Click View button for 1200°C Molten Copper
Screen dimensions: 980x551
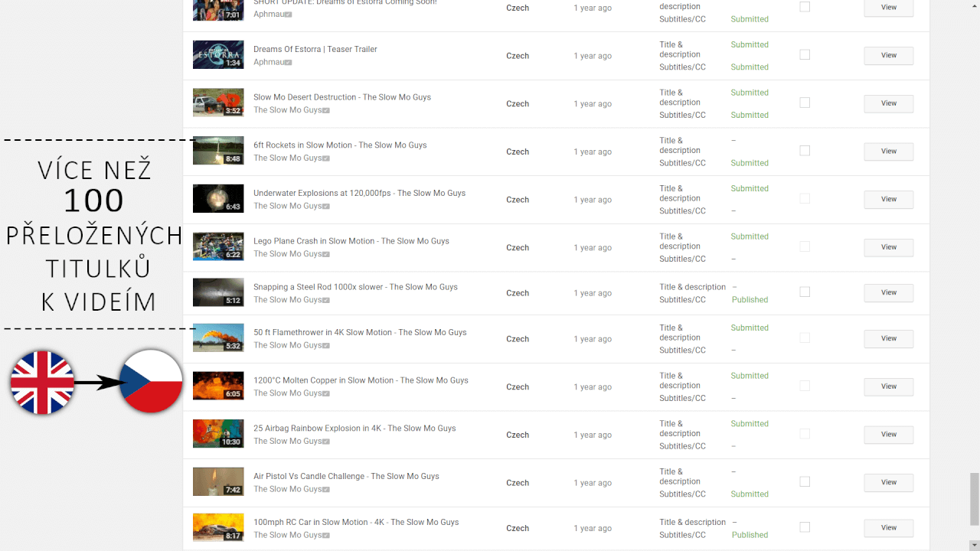point(888,386)
